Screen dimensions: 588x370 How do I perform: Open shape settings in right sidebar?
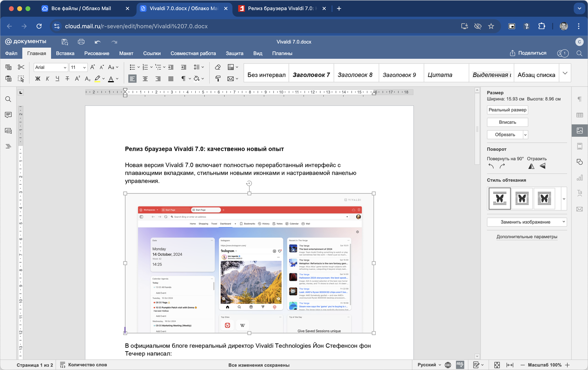tap(579, 162)
